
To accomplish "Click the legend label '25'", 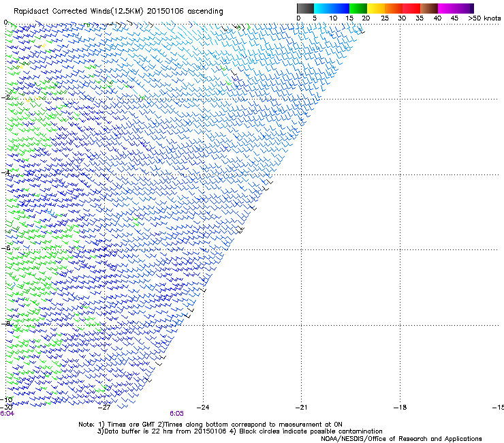I will (385, 18).
